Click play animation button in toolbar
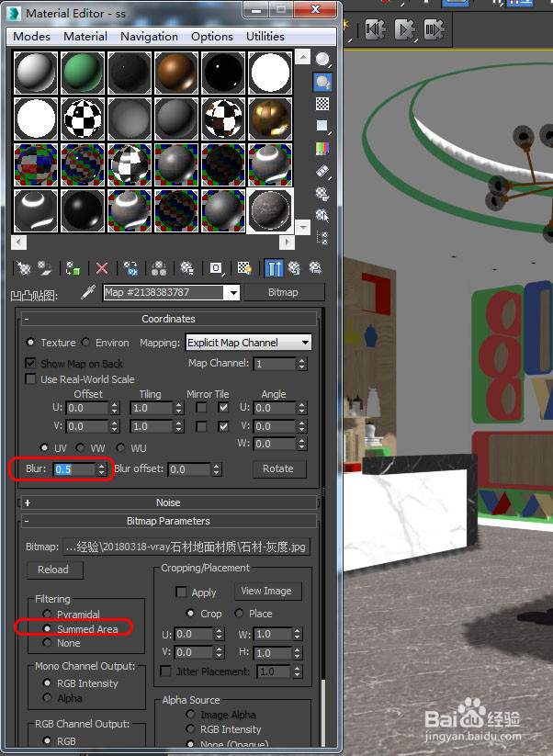553x756 pixels. coord(404,30)
